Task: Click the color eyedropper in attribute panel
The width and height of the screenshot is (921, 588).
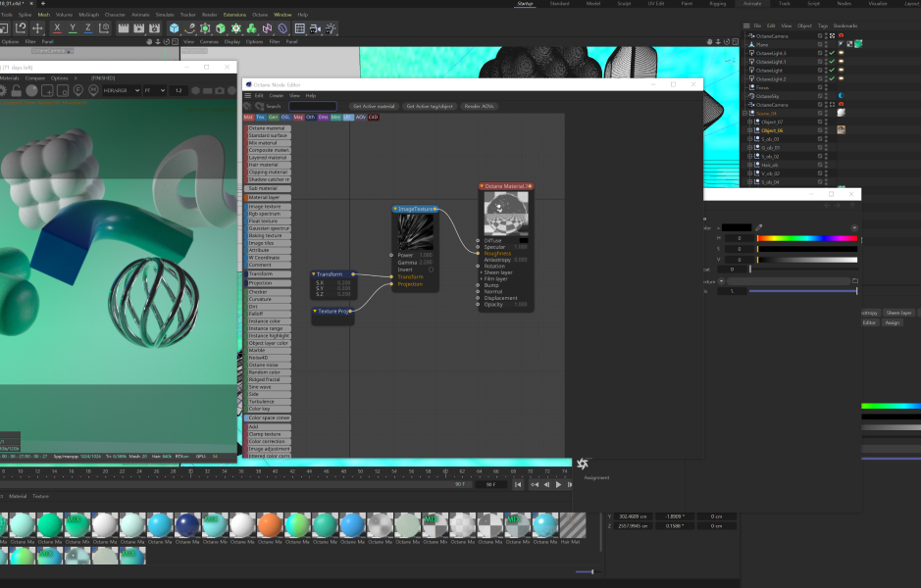Action: [759, 227]
